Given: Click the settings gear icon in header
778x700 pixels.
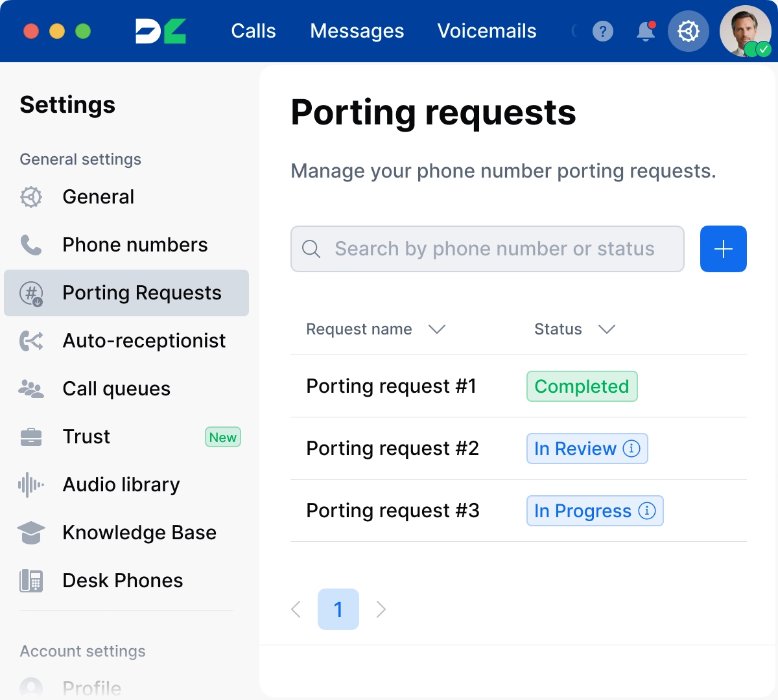Looking at the screenshot, I should [688, 31].
